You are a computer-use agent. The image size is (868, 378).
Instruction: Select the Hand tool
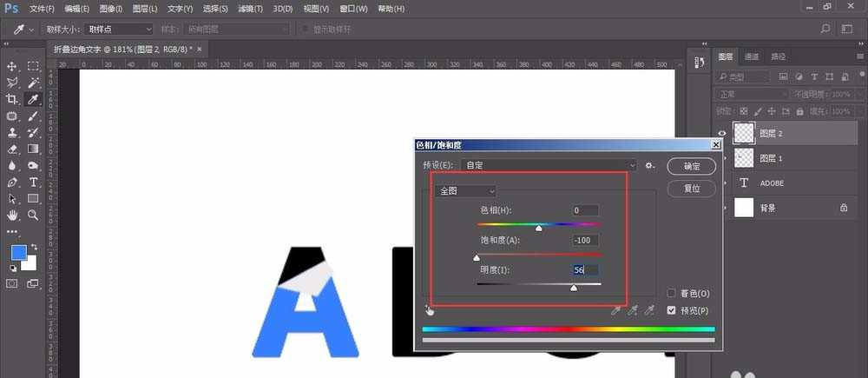[x=12, y=215]
